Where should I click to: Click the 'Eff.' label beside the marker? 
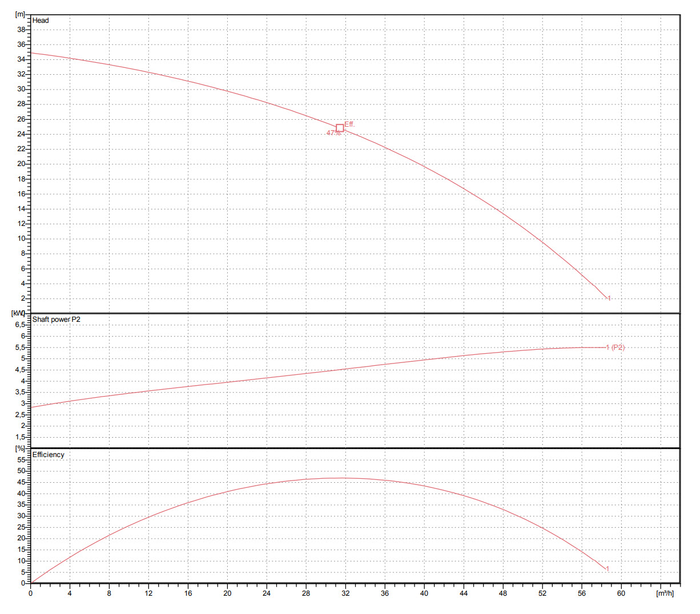coord(349,124)
